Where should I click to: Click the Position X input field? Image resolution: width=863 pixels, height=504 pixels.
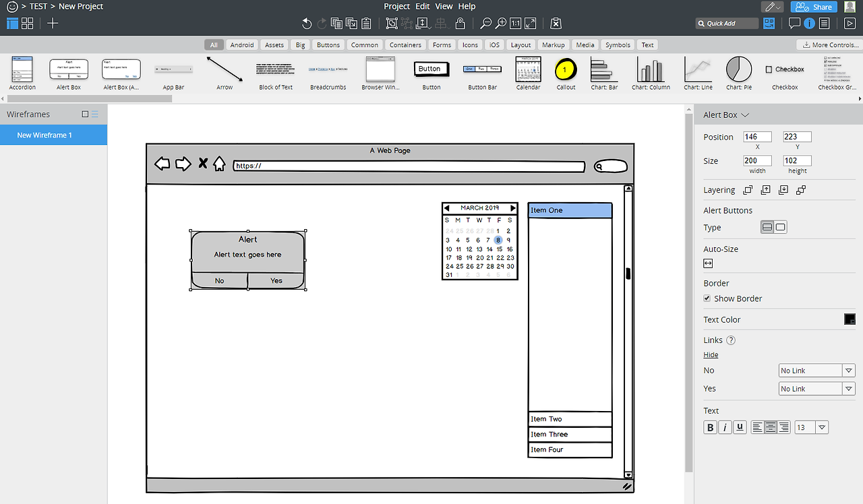[x=757, y=137]
